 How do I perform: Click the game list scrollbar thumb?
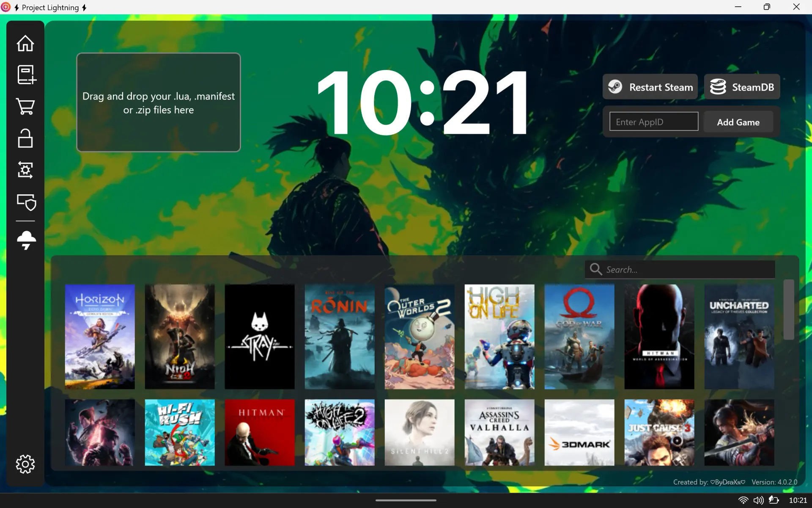[x=788, y=309]
